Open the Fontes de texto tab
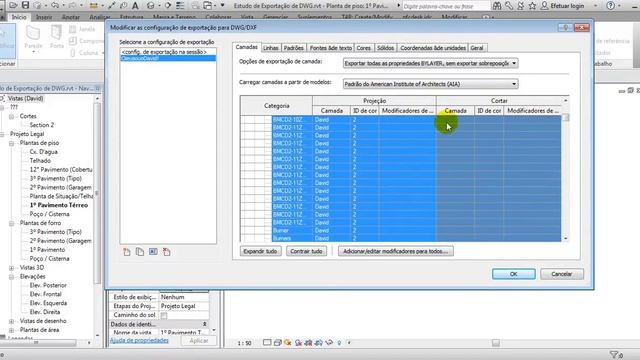Viewport: 640px width, 360px height. [330, 48]
